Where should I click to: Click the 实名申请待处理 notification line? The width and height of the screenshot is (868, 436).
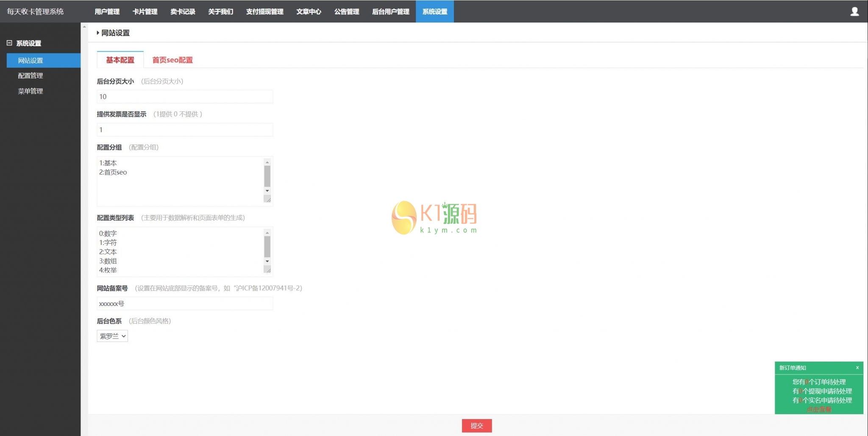pos(822,400)
